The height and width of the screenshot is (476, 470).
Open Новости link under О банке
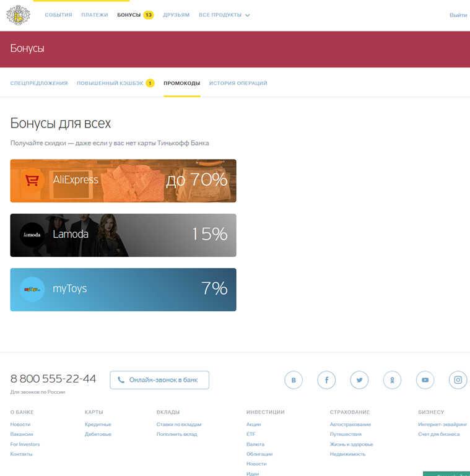tap(20, 425)
